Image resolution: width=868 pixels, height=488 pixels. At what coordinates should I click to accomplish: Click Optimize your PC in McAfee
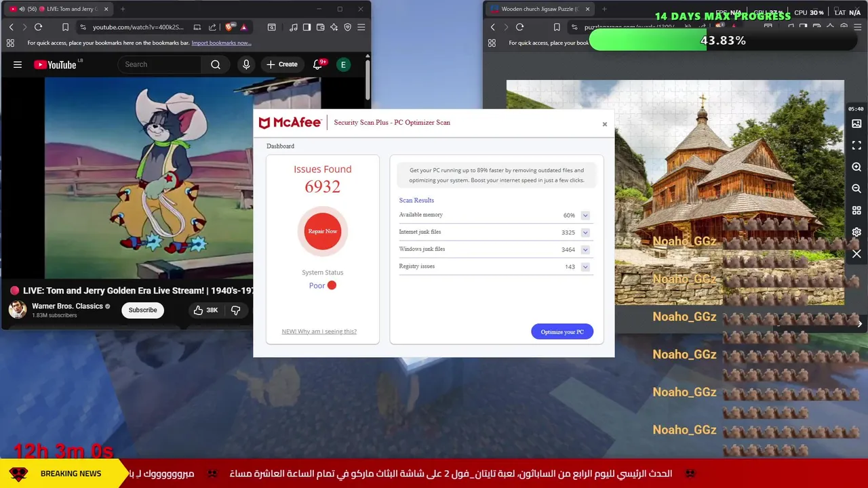562,331
